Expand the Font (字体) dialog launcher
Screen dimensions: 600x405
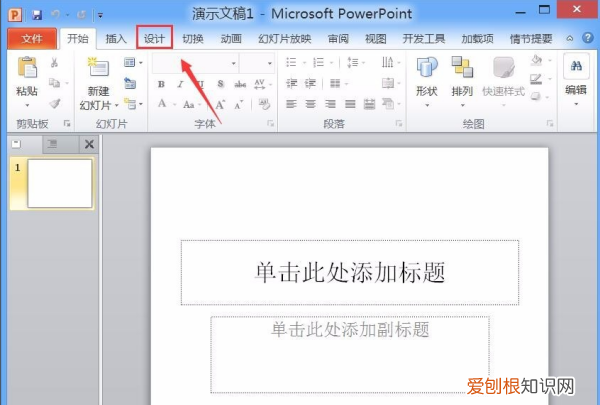(271, 124)
